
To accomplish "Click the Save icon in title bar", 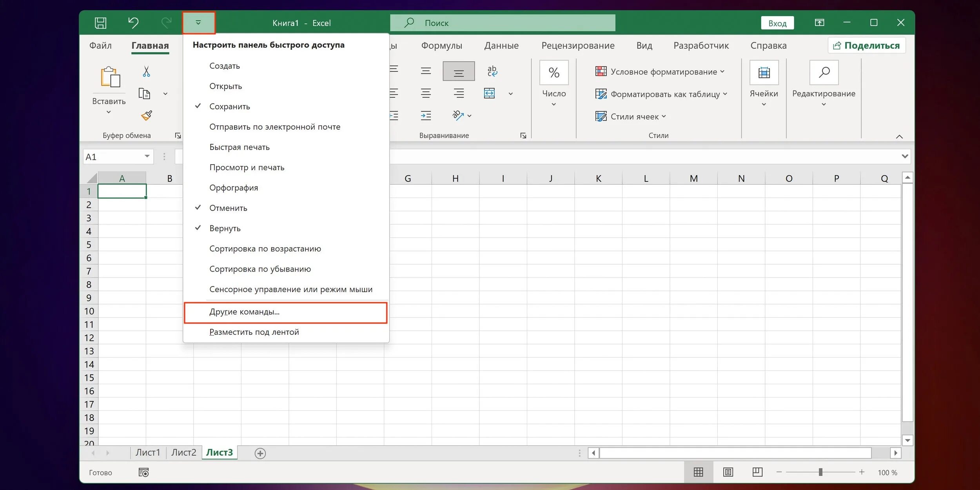I will point(100,23).
